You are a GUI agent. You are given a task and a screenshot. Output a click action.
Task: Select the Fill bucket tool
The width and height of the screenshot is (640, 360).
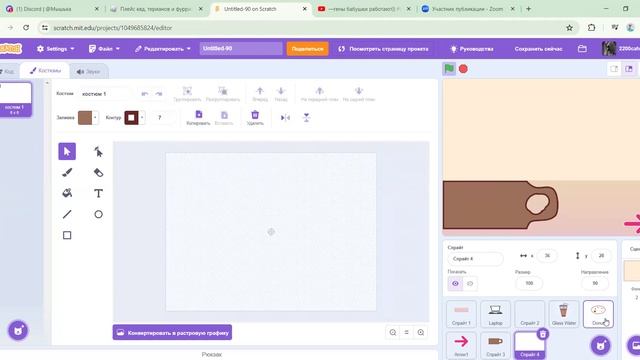pyautogui.click(x=67, y=193)
